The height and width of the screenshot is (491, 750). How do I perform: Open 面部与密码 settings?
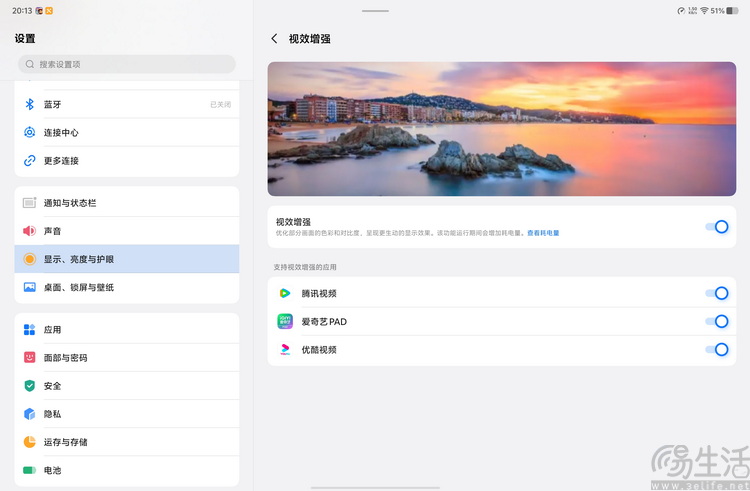127,358
